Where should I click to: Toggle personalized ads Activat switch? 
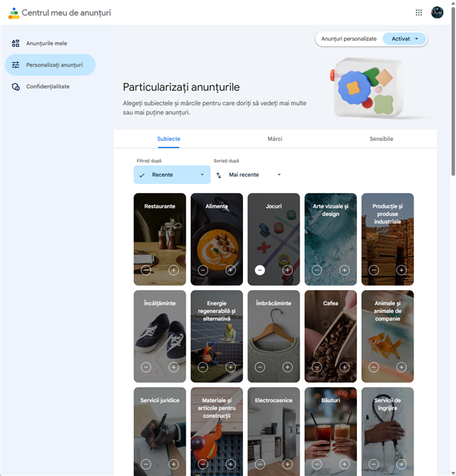(405, 39)
